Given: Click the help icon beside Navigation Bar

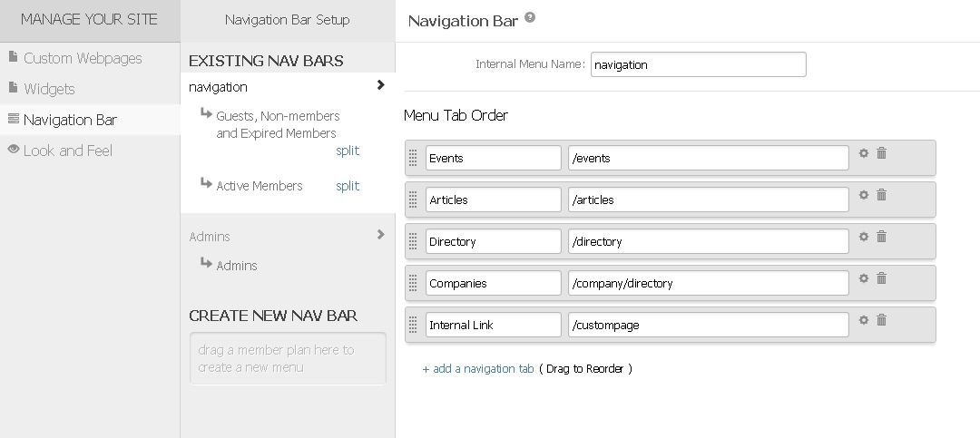Looking at the screenshot, I should (530, 17).
